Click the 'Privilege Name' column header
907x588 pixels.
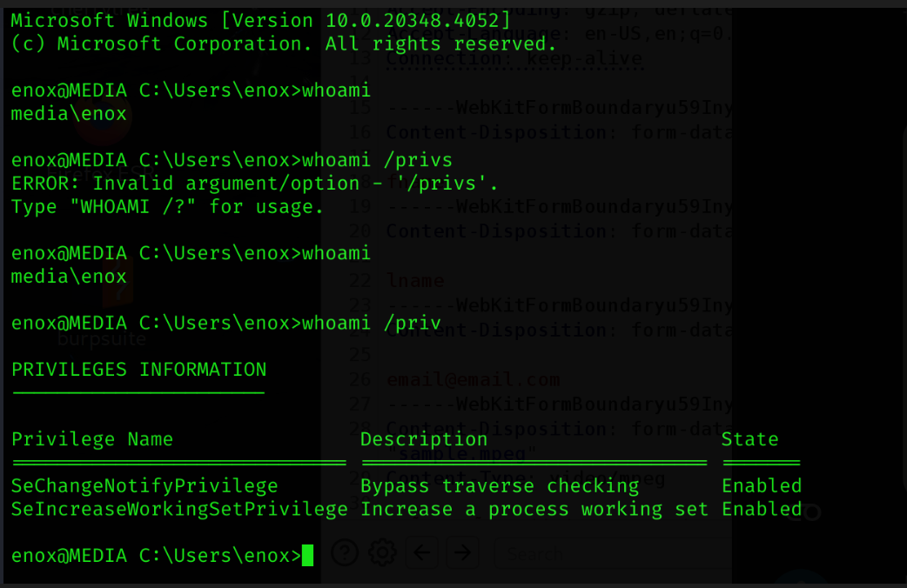coord(92,439)
